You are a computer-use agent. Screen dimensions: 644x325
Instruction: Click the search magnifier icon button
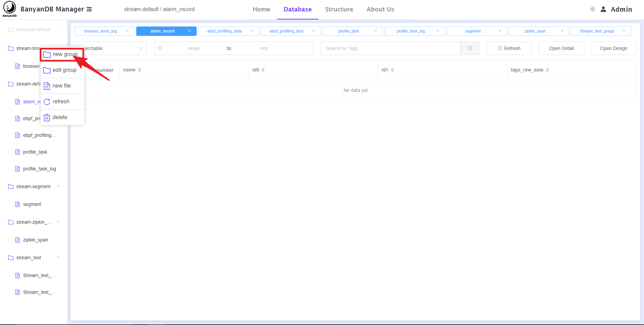point(470,48)
